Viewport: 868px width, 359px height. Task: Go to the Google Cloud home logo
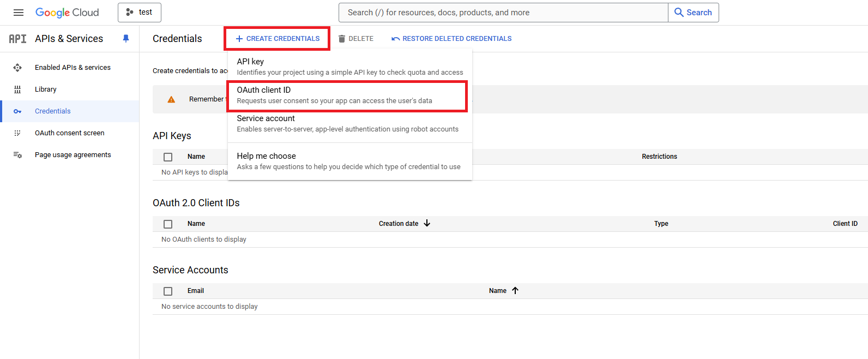(x=67, y=13)
